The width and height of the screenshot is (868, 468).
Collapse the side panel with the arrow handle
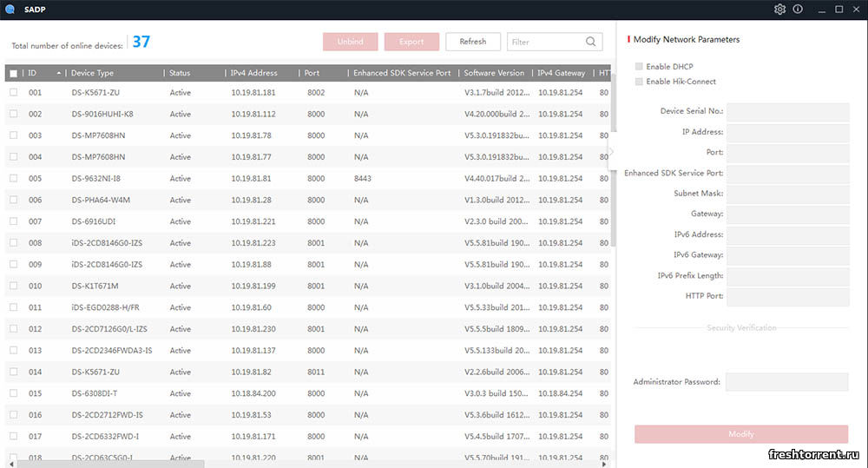(612, 152)
